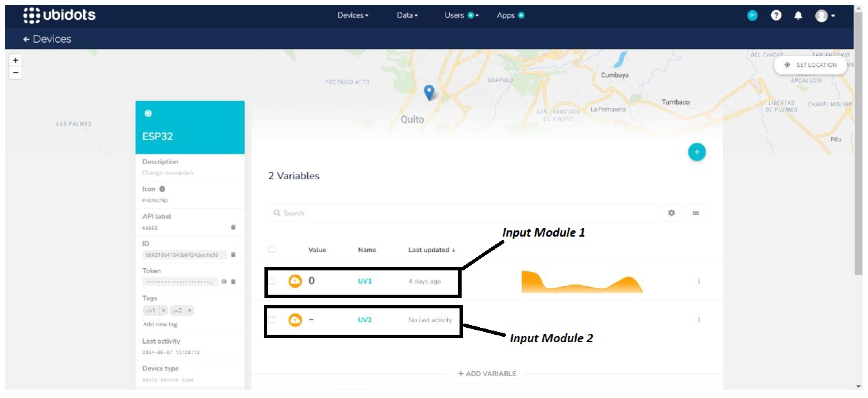Copy the API label esp32
The image size is (868, 398).
(x=233, y=227)
